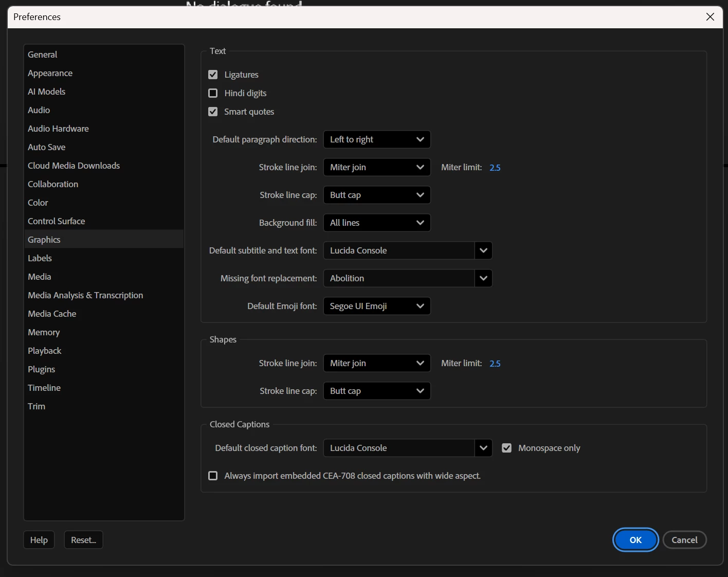Close the Preferences dialog
Screen dimensions: 728x577
pyautogui.click(x=710, y=17)
